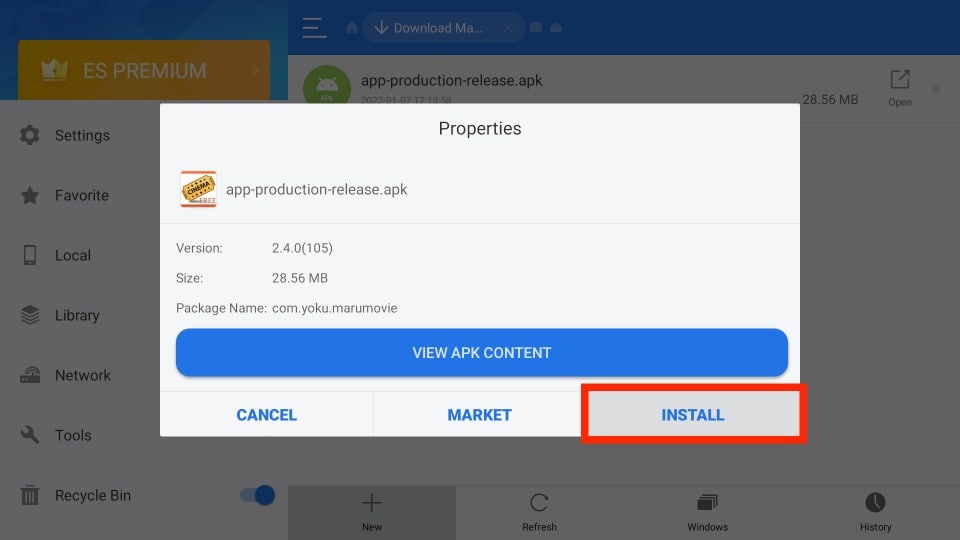Click the 28.56 MB size in file list
Viewport: 960px width, 540px height.
coord(830,99)
